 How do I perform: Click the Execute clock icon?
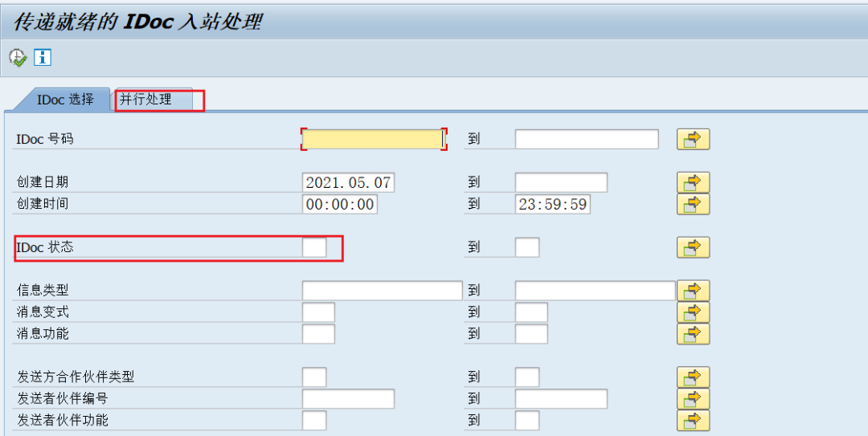[18, 58]
